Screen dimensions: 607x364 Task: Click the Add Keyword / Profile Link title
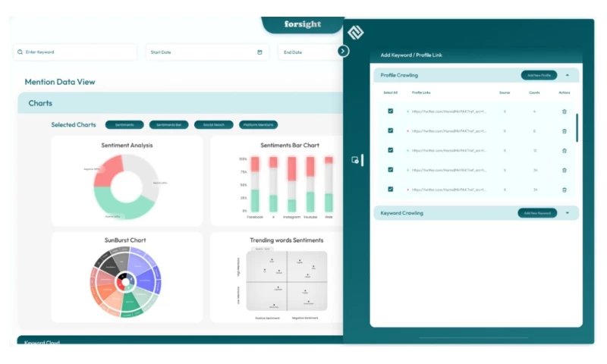[x=411, y=55]
